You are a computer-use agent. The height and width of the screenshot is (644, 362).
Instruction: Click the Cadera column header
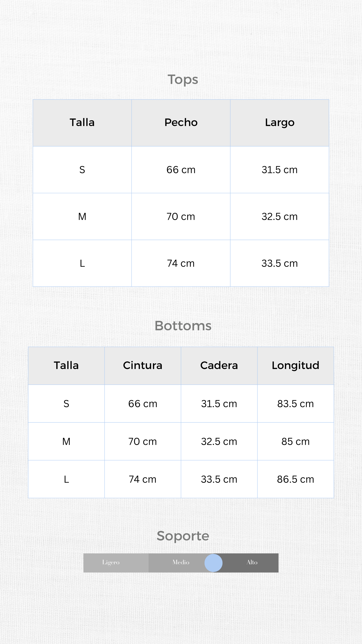tap(219, 365)
